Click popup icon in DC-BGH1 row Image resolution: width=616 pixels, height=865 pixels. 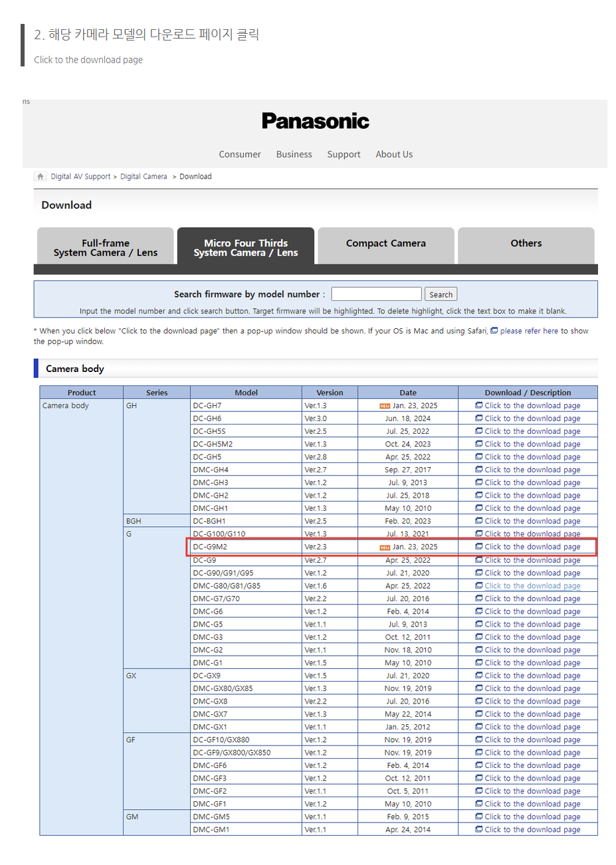coord(478,521)
